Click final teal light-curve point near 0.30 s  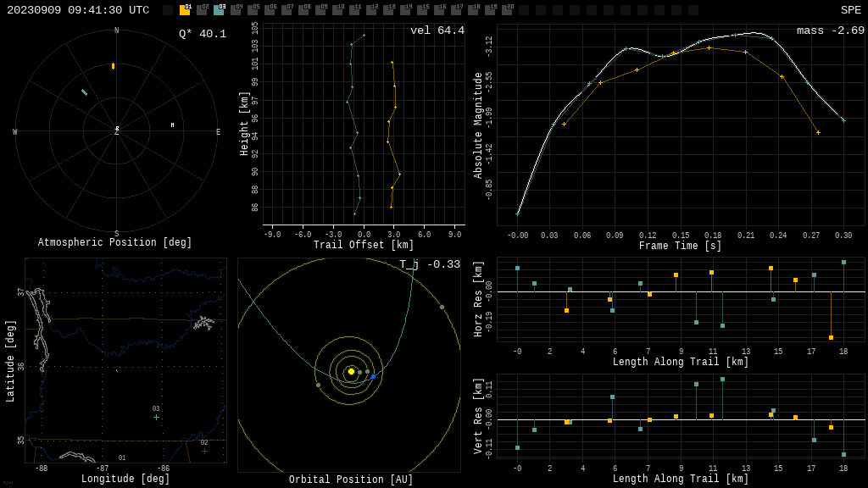[843, 120]
